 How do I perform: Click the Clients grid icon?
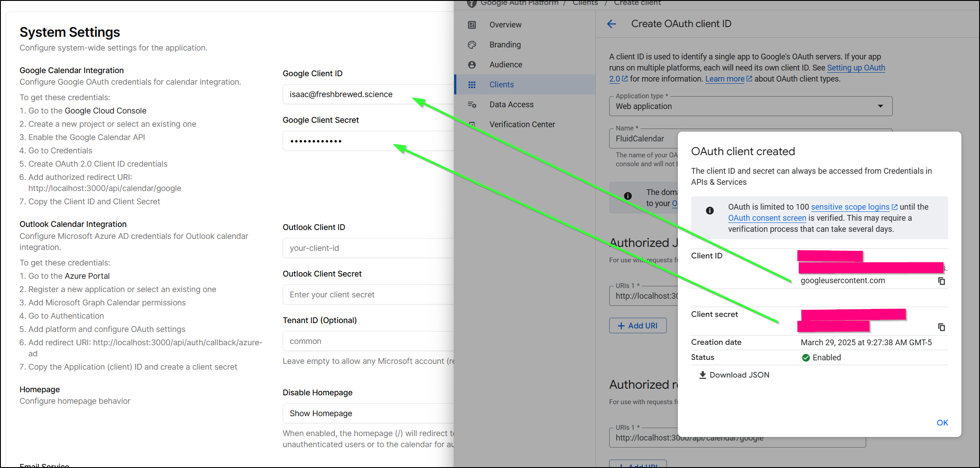(x=472, y=85)
